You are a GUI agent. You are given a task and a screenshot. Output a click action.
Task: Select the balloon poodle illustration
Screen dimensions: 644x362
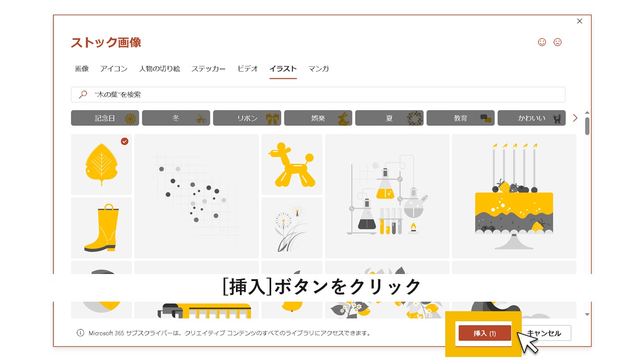pyautogui.click(x=292, y=164)
